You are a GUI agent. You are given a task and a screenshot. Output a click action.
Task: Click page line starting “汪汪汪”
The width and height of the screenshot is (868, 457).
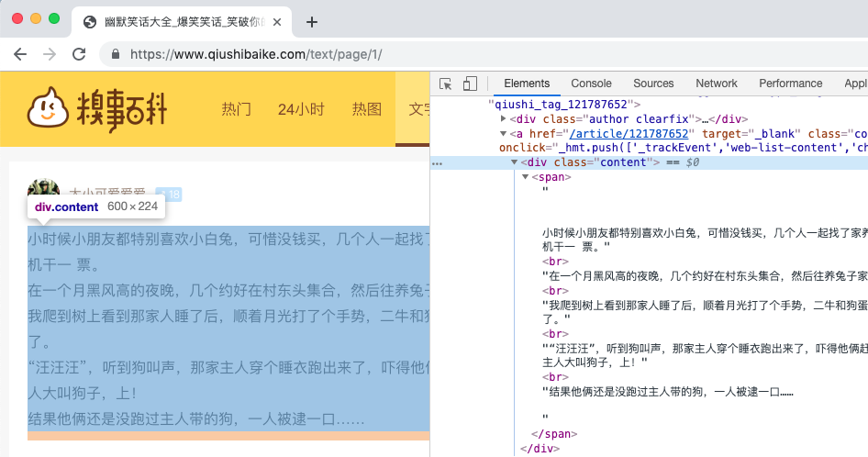click(x=228, y=367)
